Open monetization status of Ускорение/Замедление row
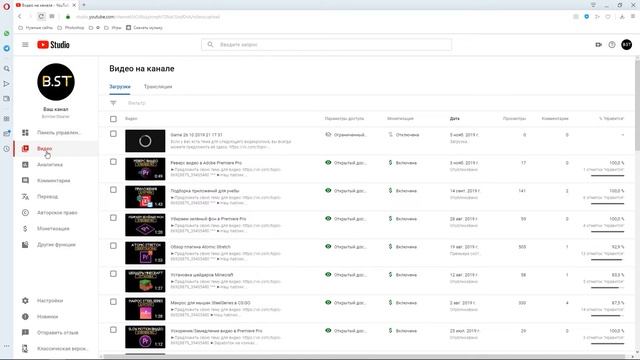The height and width of the screenshot is (360, 640). tap(402, 331)
